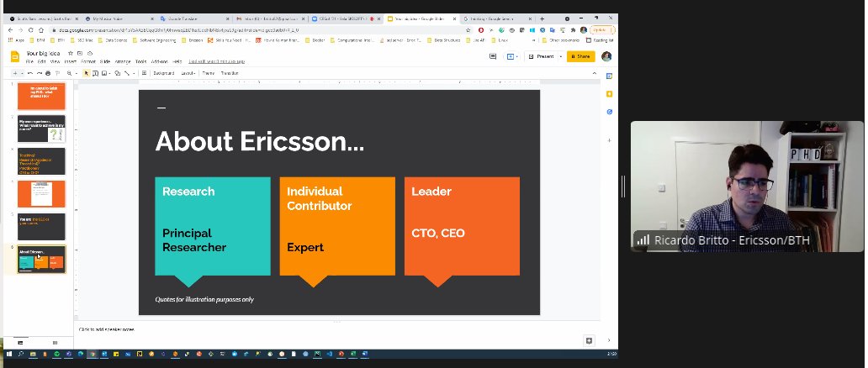Click the zoom magnifier tool
This screenshot has height=368, width=868.
69,73
